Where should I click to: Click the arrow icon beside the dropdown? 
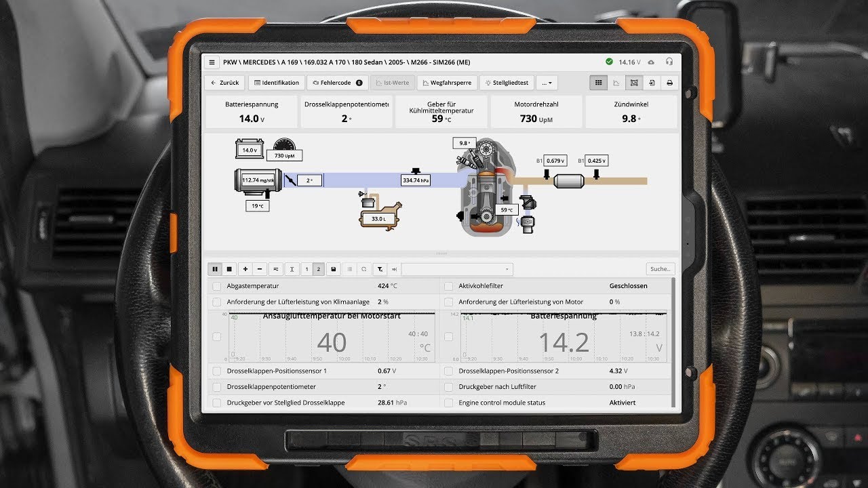coord(394,269)
